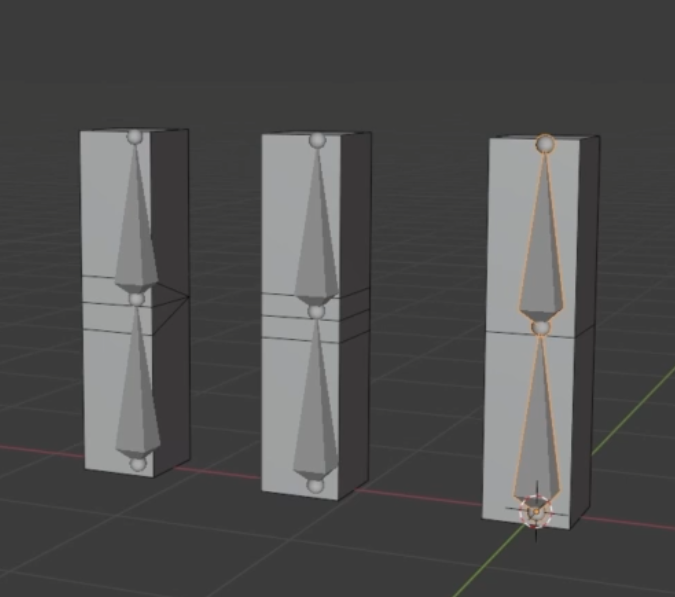The height and width of the screenshot is (597, 675).
Task: Click the center joint sphere of middle armature
Action: click(316, 312)
